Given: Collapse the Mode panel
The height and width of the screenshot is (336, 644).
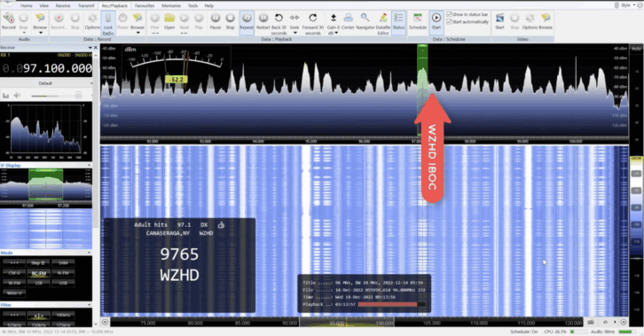Looking at the screenshot, I should click(89, 253).
